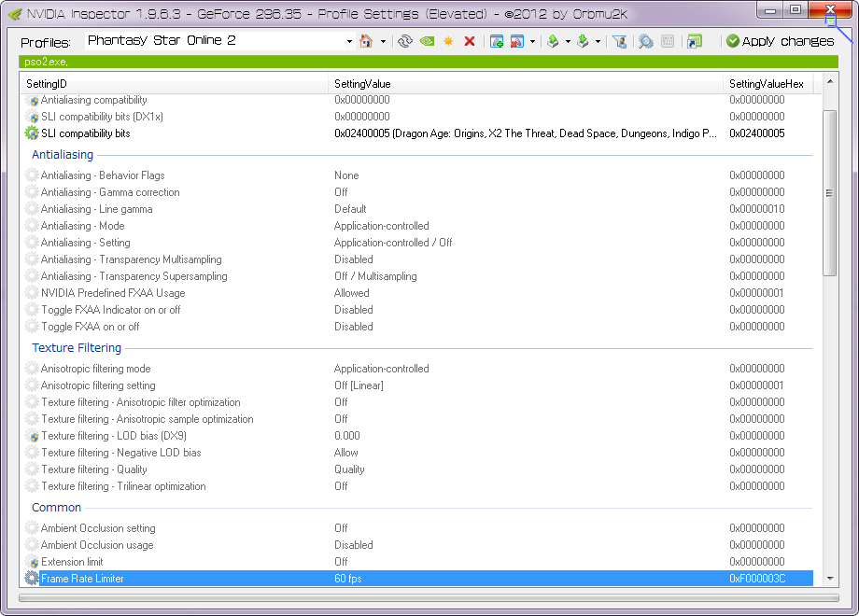
Task: Click the refresh profile arrows icon
Action: click(405, 41)
